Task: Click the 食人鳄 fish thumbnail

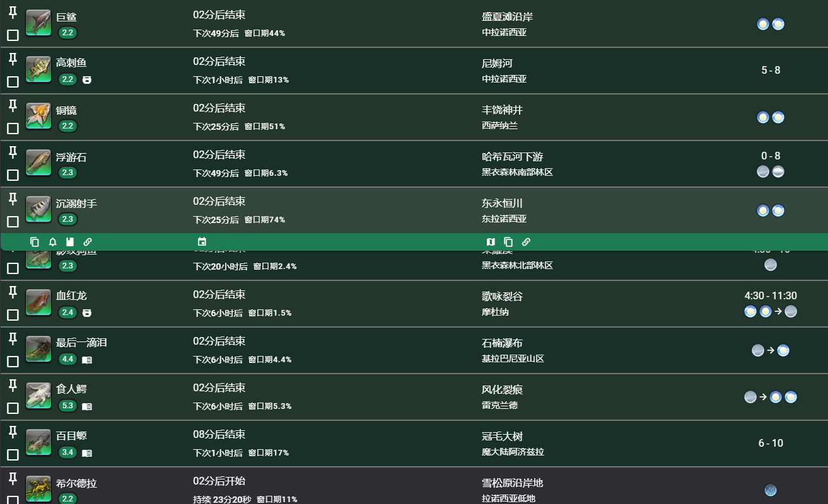Action: tap(38, 396)
